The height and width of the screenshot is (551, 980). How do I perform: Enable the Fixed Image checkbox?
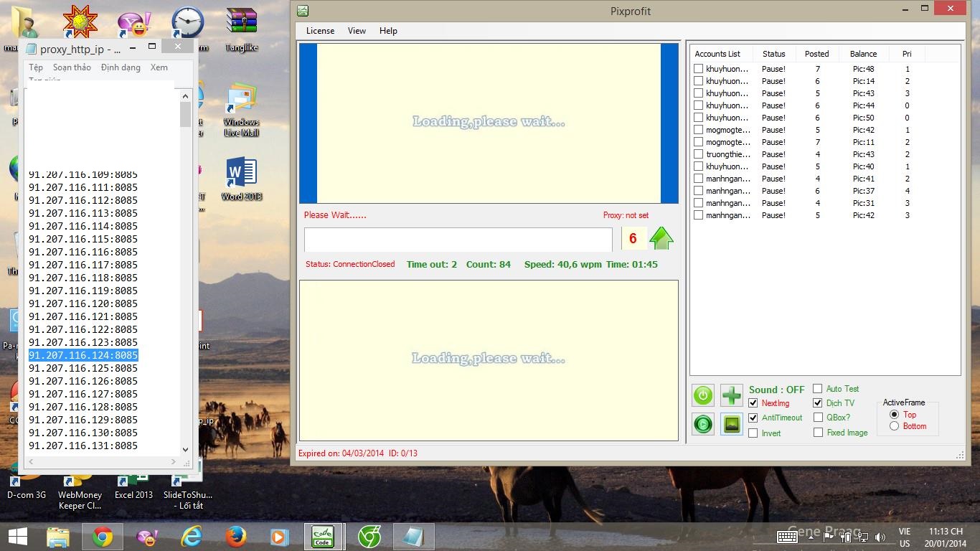point(817,433)
